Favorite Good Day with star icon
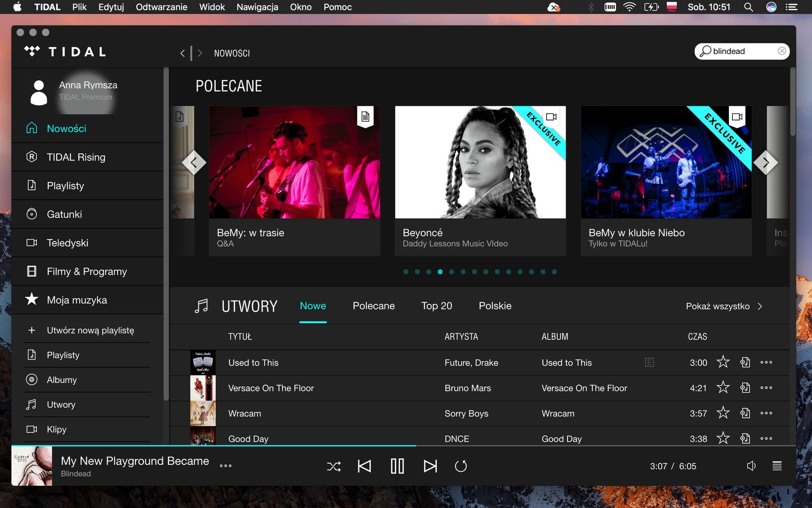 point(723,439)
